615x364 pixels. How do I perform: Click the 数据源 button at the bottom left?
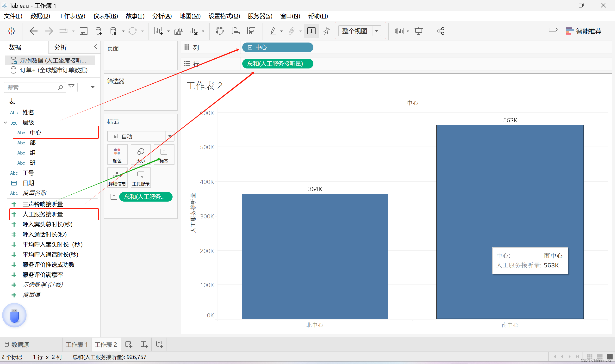tap(17, 345)
